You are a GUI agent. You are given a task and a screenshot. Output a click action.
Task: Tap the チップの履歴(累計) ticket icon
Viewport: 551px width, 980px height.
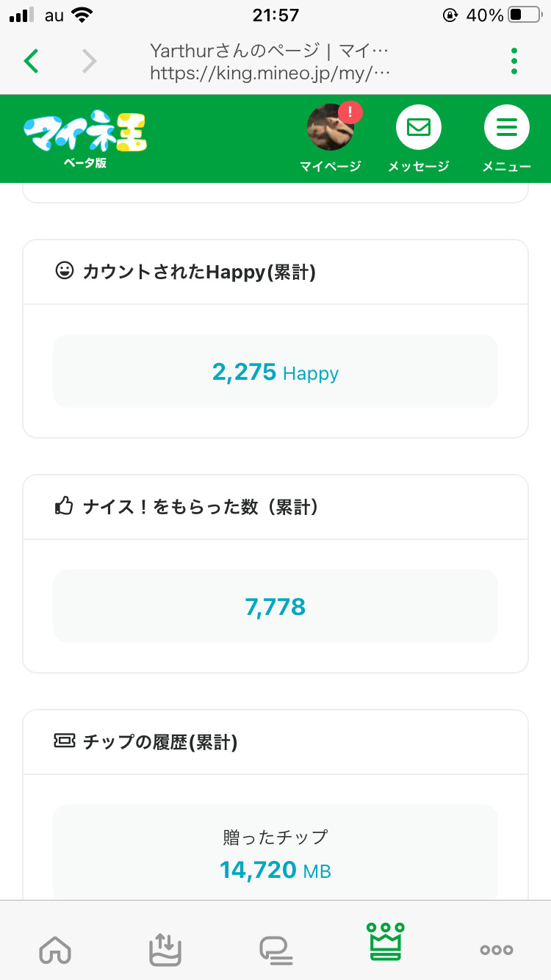(65, 741)
